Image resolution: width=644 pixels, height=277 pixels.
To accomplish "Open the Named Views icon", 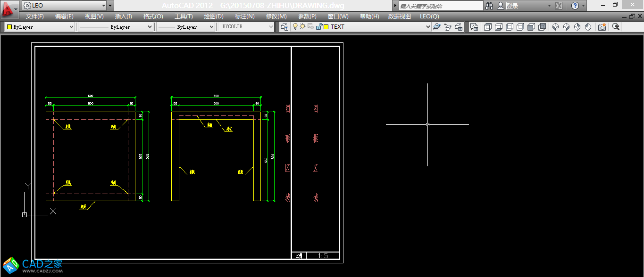I will (474, 27).
